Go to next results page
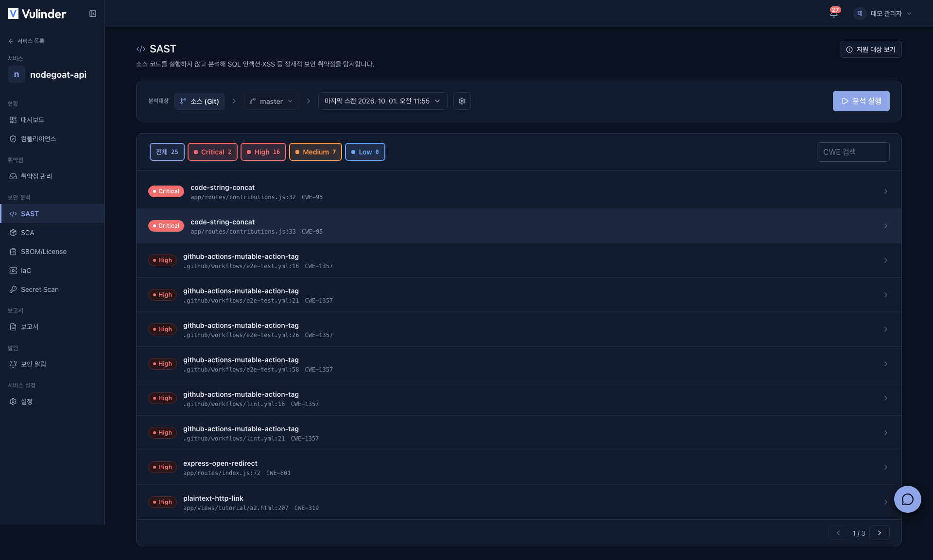Image resolution: width=933 pixels, height=560 pixels. click(x=880, y=533)
